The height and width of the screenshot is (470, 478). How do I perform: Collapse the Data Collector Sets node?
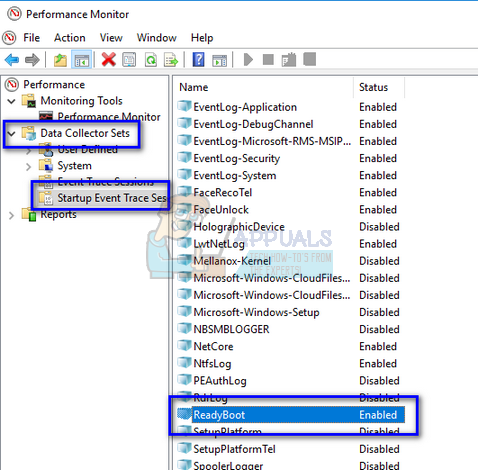click(11, 134)
